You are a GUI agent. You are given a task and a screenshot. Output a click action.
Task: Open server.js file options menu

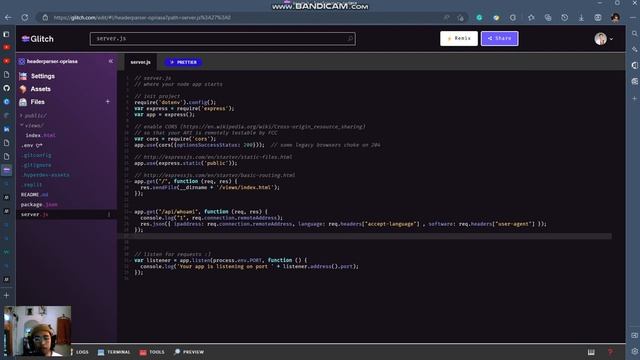pos(109,214)
